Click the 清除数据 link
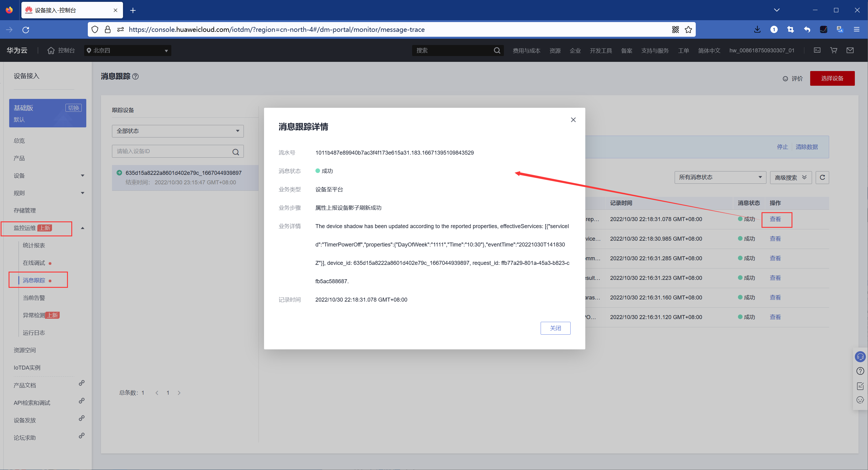 (x=806, y=147)
